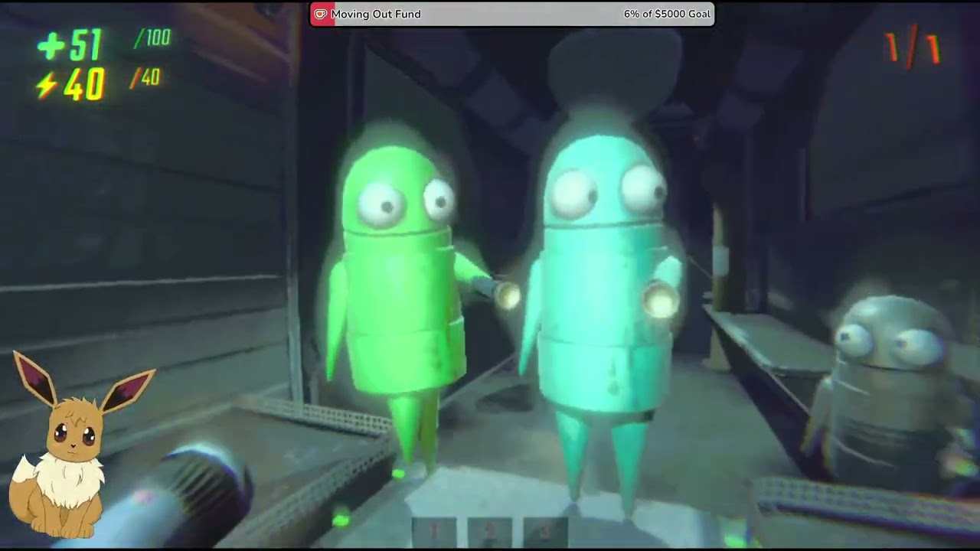Select inventory slot 1
Image resolution: width=980 pixels, height=551 pixels.
(434, 532)
